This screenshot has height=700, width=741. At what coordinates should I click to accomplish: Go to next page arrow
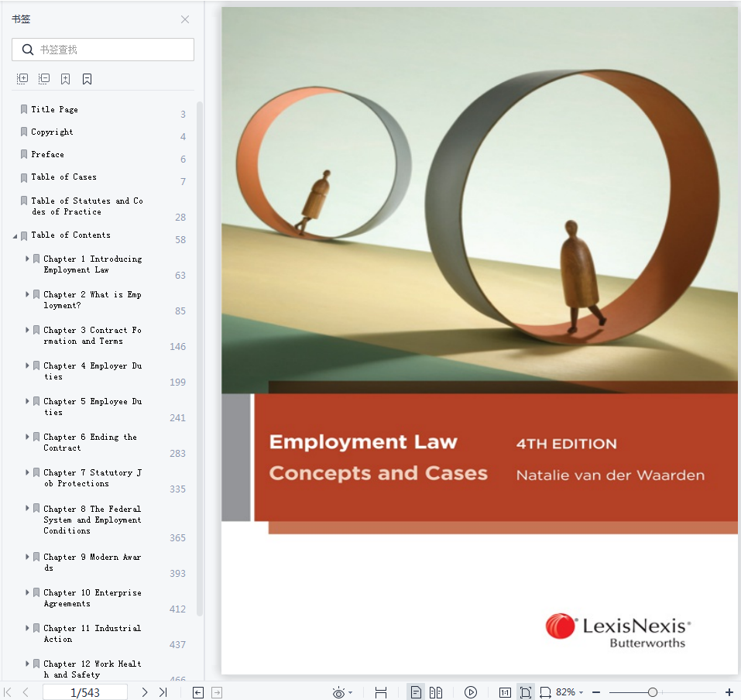[x=145, y=692]
